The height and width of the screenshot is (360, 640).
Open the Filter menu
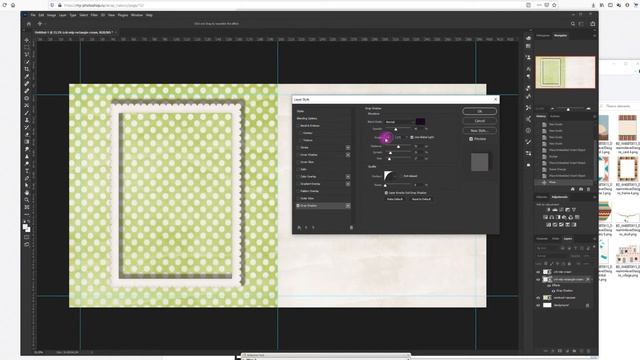click(94, 15)
